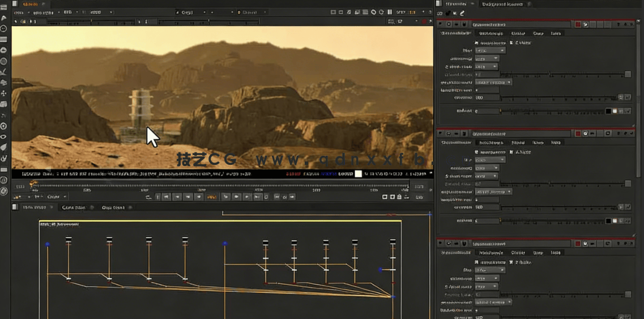Click the refresh icon in viewer top toolbar
Image resolution: width=644 pixels, height=319 pixels.
(381, 12)
